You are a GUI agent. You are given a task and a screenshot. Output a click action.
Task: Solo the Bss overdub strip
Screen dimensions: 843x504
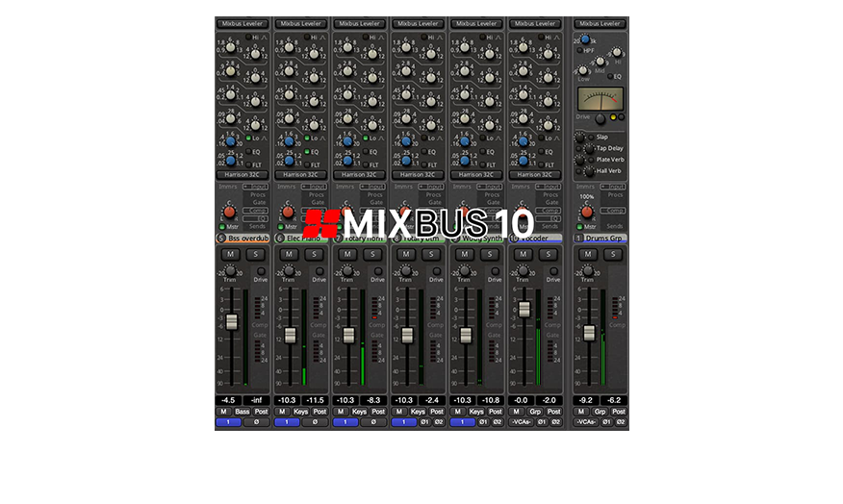coord(256,254)
